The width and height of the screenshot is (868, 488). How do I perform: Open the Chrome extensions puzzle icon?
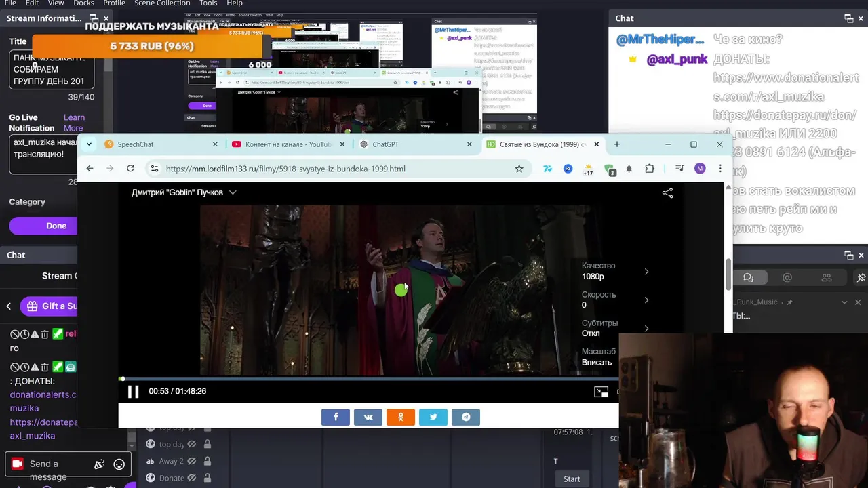650,169
